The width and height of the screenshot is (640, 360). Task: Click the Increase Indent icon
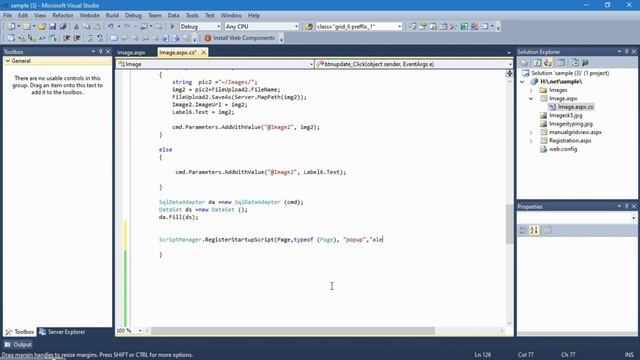(x=77, y=38)
